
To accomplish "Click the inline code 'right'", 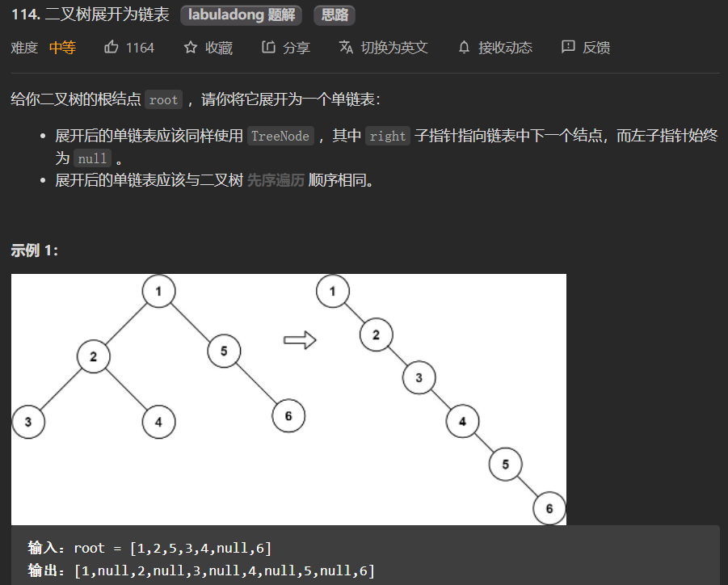I will click(388, 136).
